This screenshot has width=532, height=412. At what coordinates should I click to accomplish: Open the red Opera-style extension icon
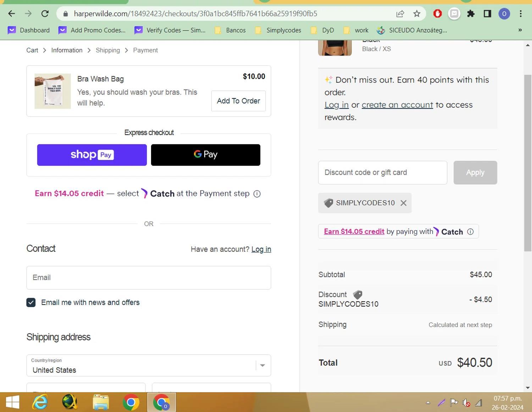point(437,14)
